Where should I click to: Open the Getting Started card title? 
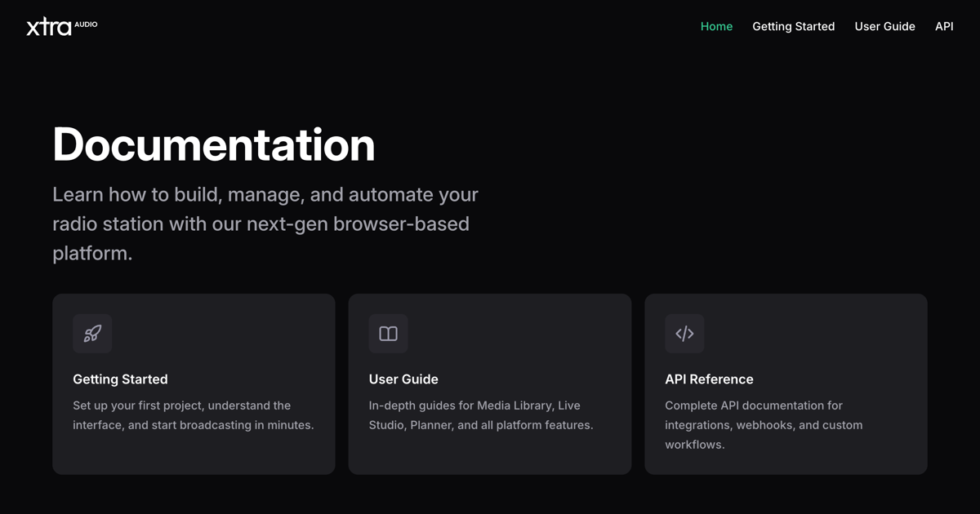tap(120, 379)
